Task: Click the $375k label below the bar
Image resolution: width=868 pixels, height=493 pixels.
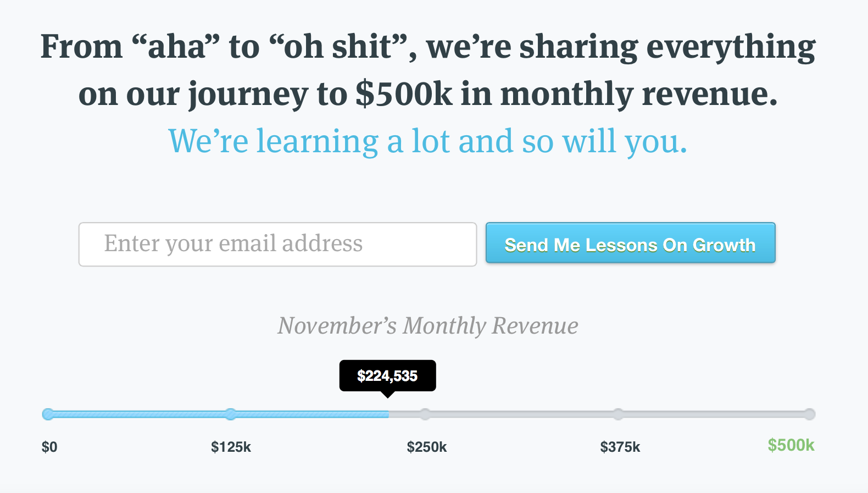Action: tap(620, 447)
